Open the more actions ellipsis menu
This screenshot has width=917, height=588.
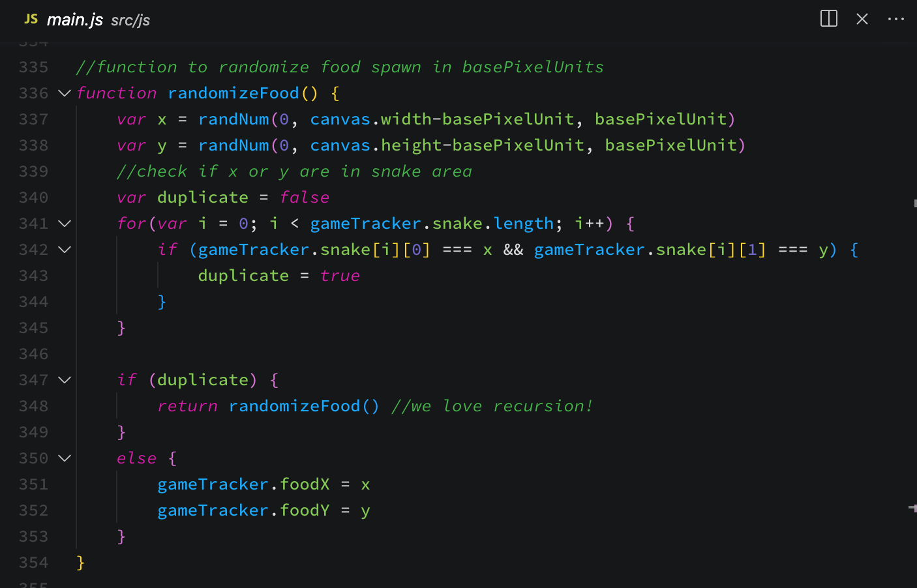point(895,19)
